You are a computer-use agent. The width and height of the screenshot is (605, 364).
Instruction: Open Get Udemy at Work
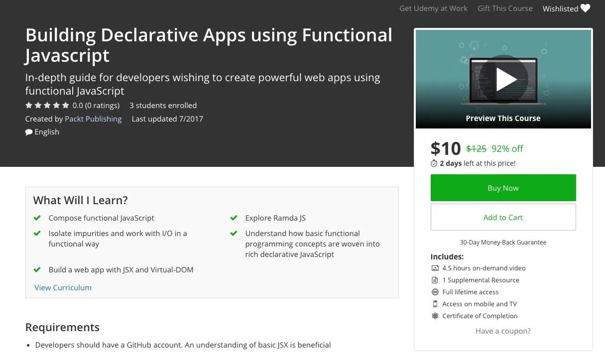[433, 8]
